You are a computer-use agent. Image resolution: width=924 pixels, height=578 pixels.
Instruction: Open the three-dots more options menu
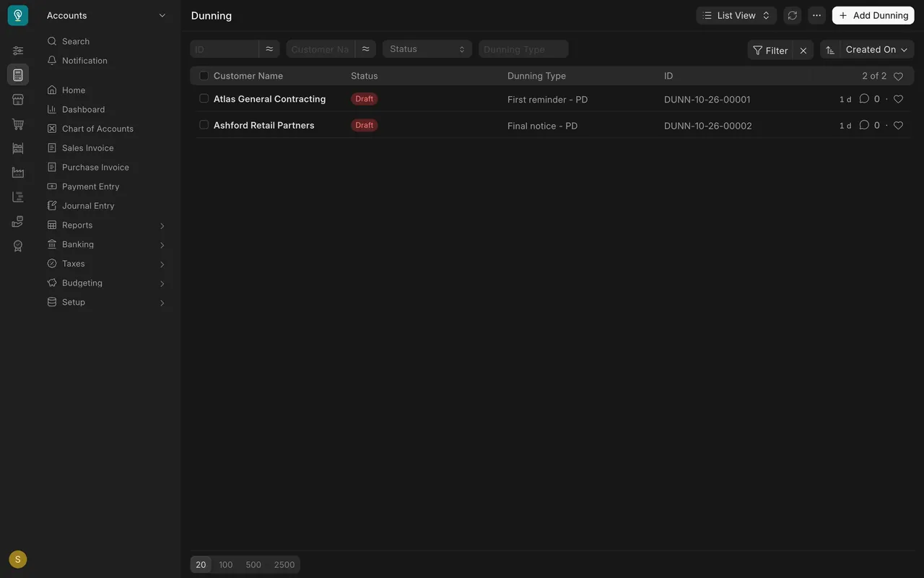coord(816,15)
